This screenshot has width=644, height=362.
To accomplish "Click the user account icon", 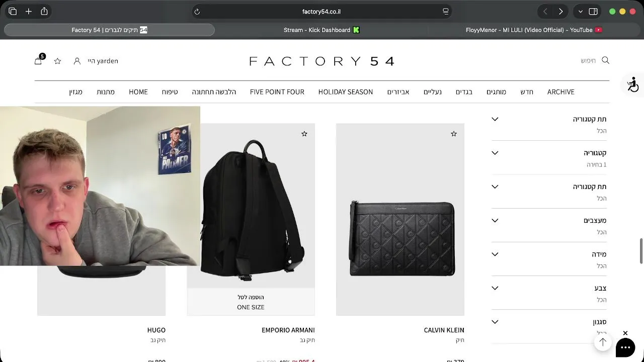I will click(x=77, y=61).
